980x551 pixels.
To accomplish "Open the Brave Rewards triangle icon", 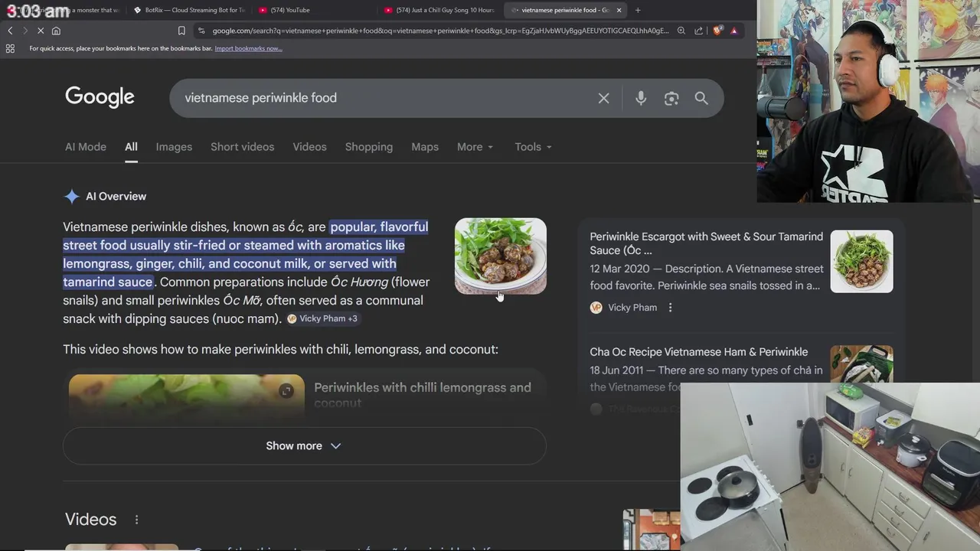I will pos(733,31).
